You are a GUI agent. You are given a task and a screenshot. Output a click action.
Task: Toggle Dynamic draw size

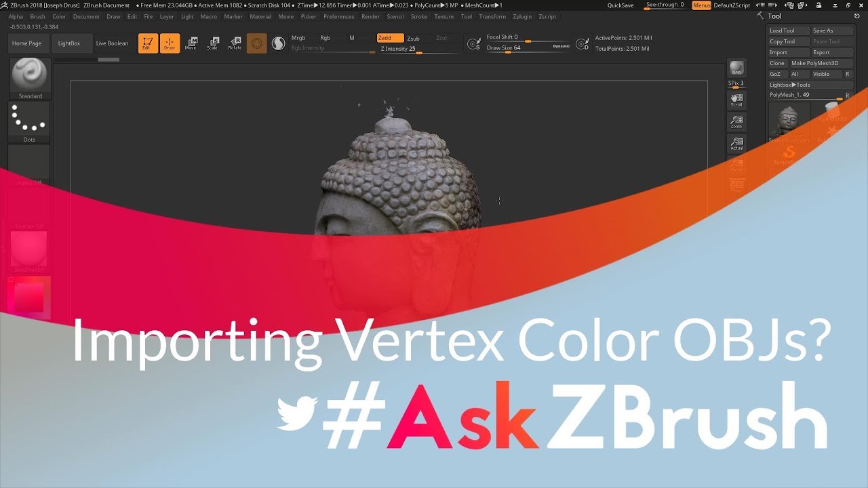coord(561,46)
